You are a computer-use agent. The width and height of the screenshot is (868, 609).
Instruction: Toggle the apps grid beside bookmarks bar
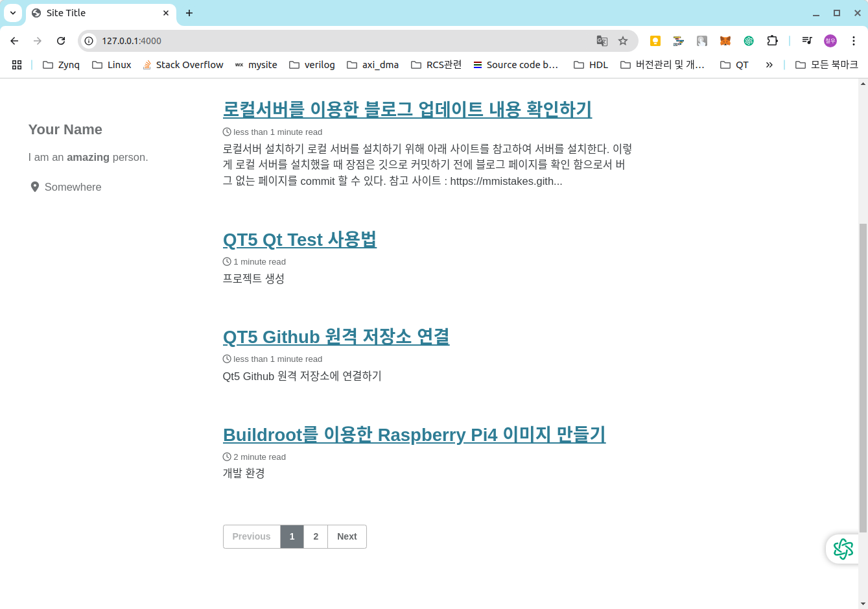click(x=16, y=64)
